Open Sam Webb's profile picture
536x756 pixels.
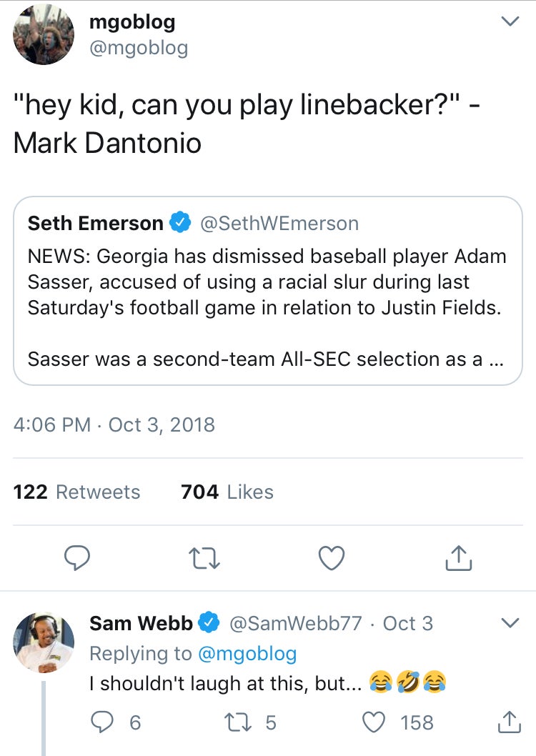click(44, 642)
